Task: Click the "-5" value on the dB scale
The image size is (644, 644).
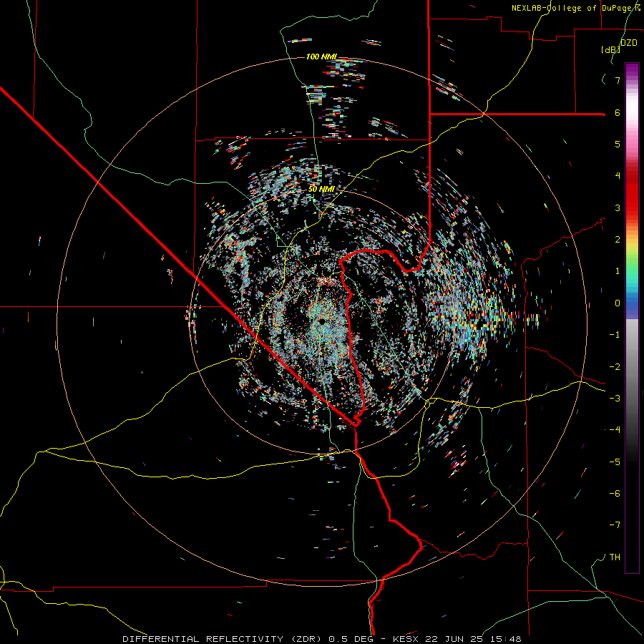Action: coord(615,462)
